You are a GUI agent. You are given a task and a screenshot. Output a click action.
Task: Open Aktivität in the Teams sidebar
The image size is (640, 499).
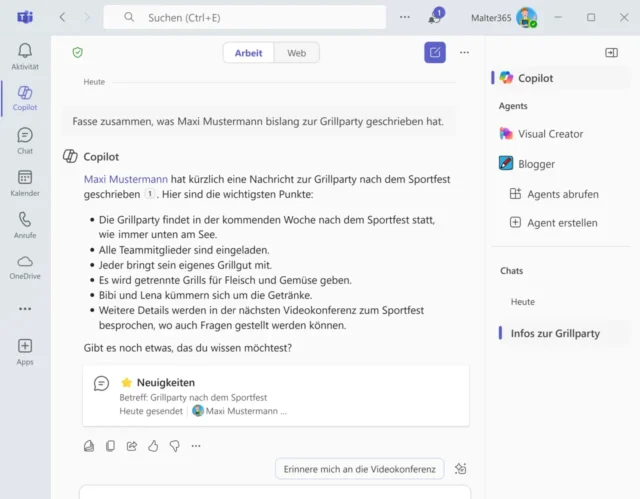pos(25,56)
